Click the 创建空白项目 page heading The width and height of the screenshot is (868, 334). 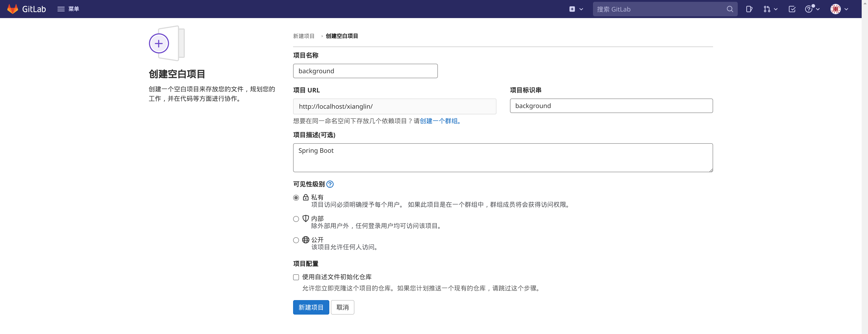click(177, 74)
